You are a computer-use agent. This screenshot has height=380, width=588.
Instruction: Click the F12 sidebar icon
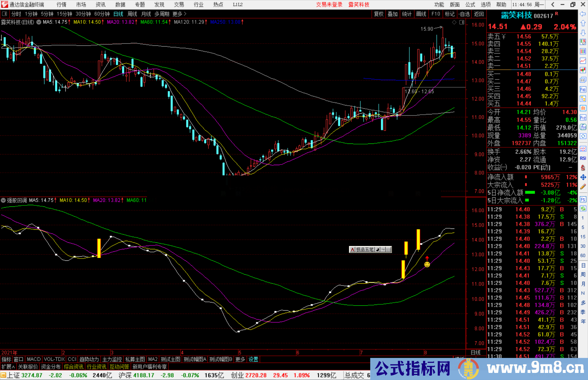tap(583, 118)
